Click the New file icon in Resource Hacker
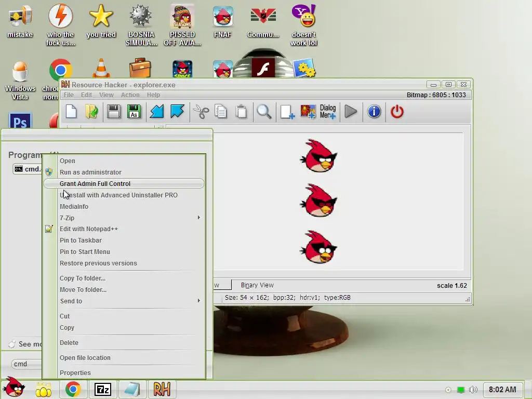Viewport: 532px width, 399px height. 71,112
